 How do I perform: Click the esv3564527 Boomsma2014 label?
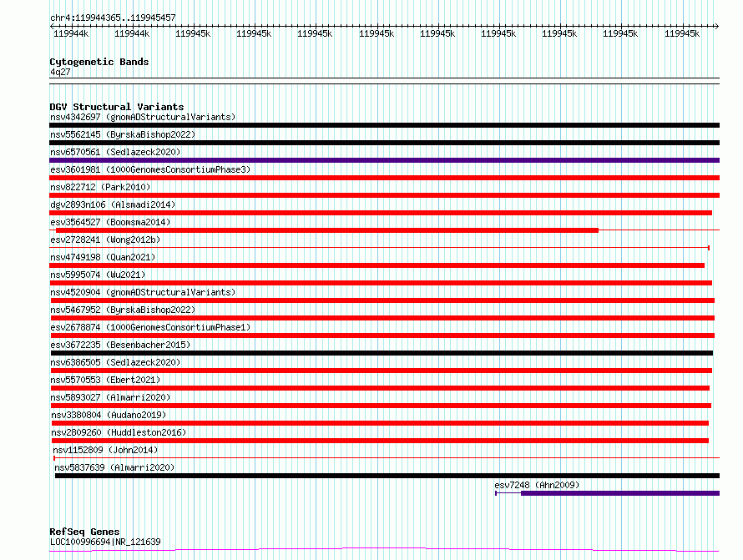tap(110, 222)
